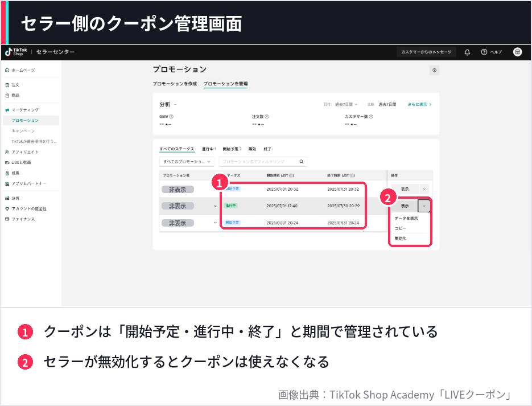Open キャンペーン in the sidebar submenu
Screen dimensions: 532x406
pyautogui.click(x=23, y=131)
